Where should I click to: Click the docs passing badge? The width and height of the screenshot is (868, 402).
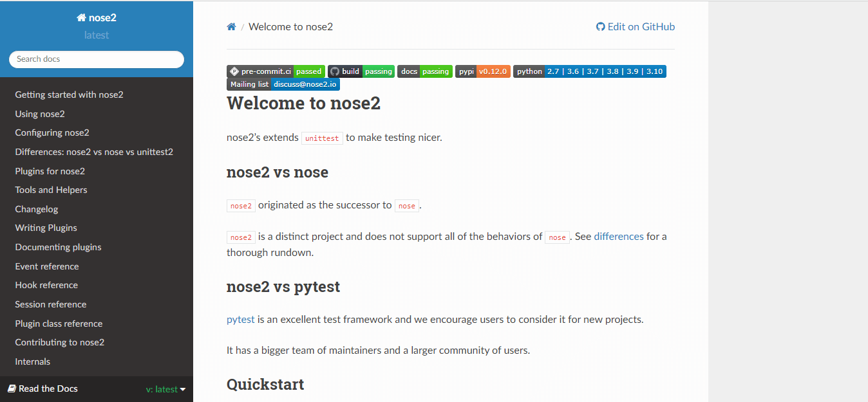[424, 71]
